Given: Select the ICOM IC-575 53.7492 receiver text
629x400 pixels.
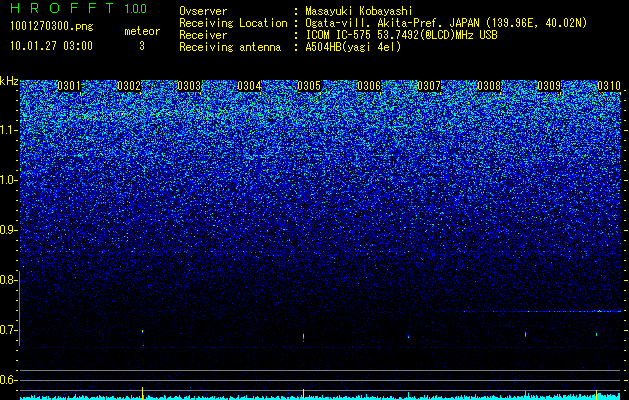Looking at the screenshot, I should coord(401,35).
